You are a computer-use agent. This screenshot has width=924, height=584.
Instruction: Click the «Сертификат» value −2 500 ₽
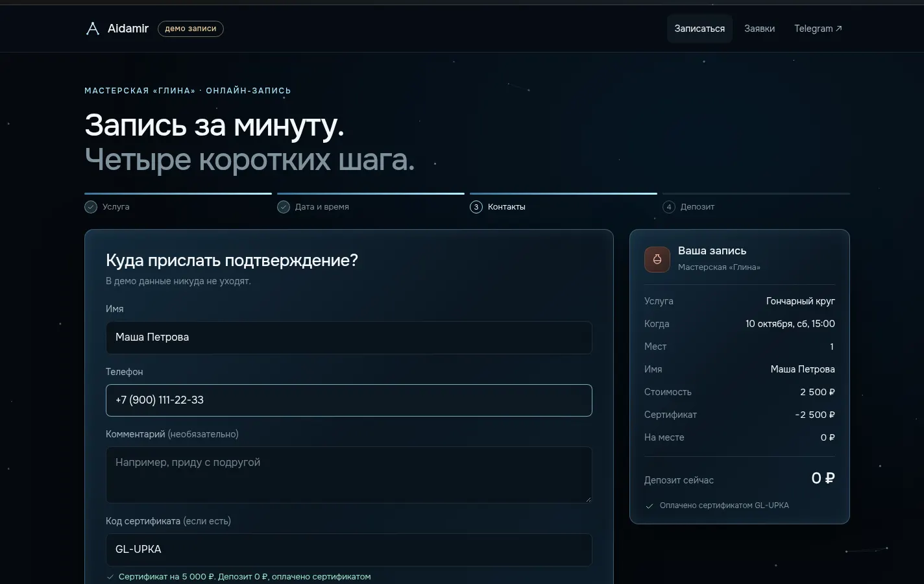pyautogui.click(x=814, y=415)
